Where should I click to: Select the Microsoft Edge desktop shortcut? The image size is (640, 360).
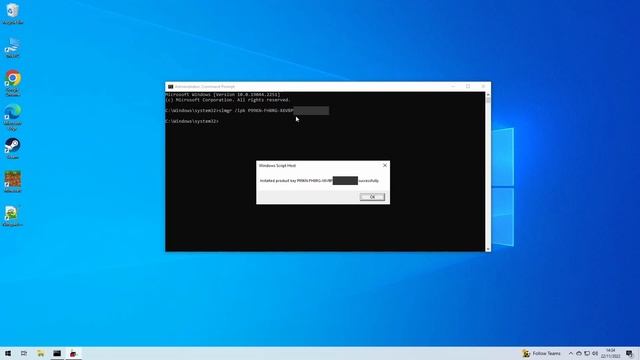pyautogui.click(x=13, y=117)
